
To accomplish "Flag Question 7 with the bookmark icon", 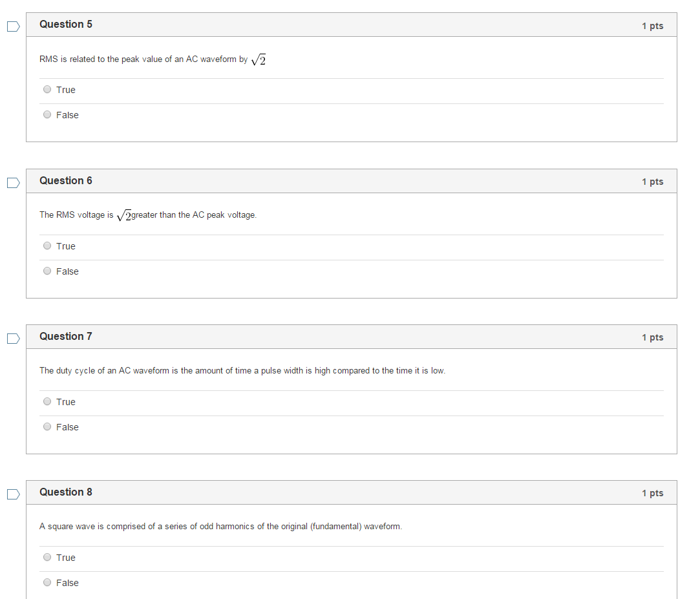I will coord(14,339).
